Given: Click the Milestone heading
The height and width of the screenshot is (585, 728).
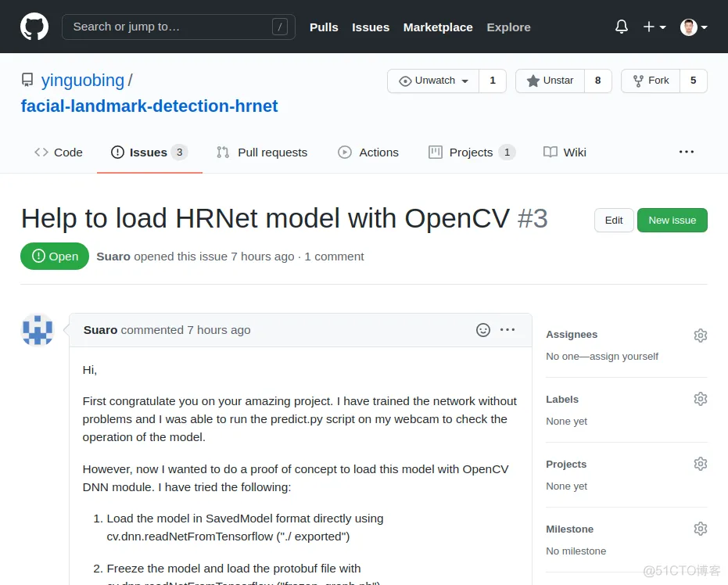Looking at the screenshot, I should point(570,529).
